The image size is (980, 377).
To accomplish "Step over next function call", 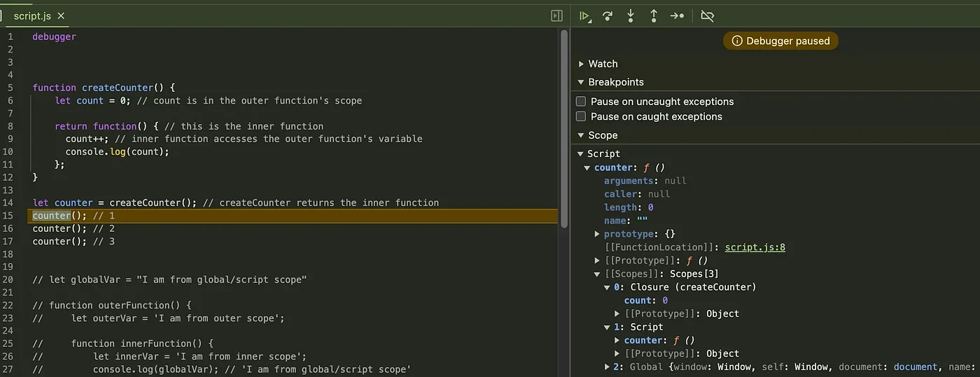I will [x=608, y=15].
